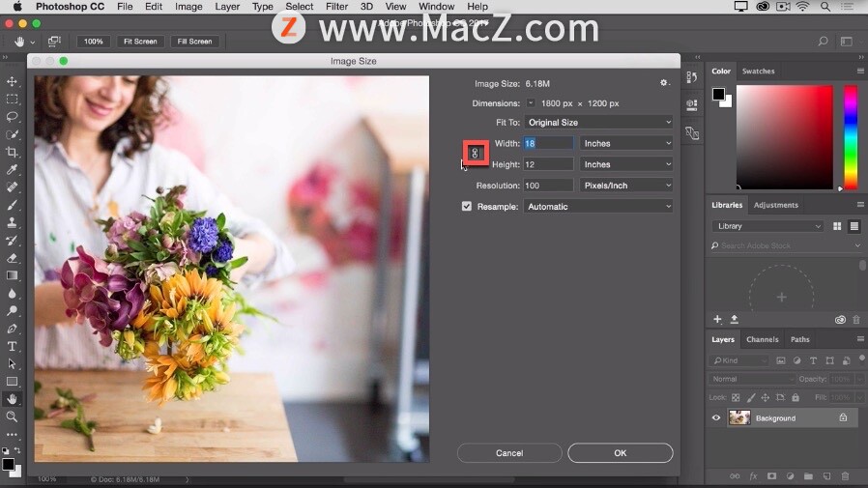Select the Crop tool
This screenshot has width=868, height=488.
coord(12,152)
